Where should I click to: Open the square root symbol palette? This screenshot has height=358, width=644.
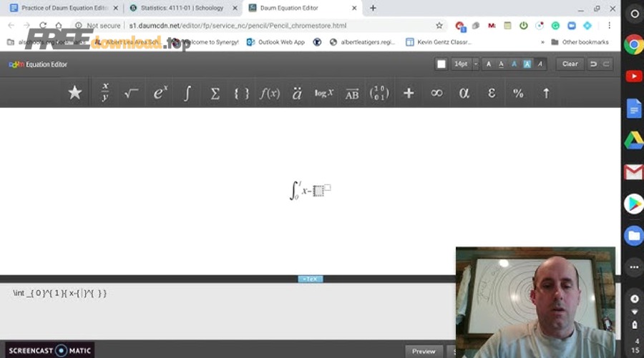click(132, 93)
